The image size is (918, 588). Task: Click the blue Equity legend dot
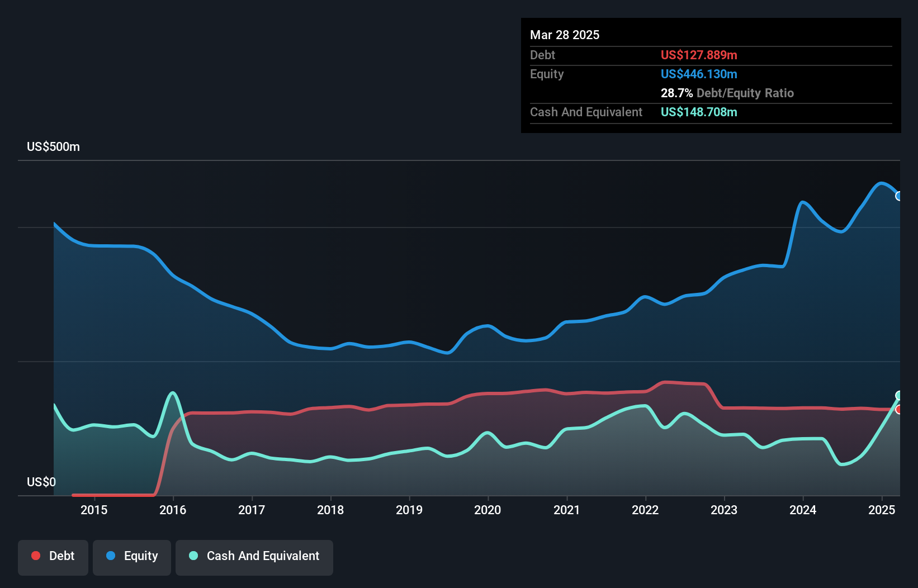pos(111,556)
